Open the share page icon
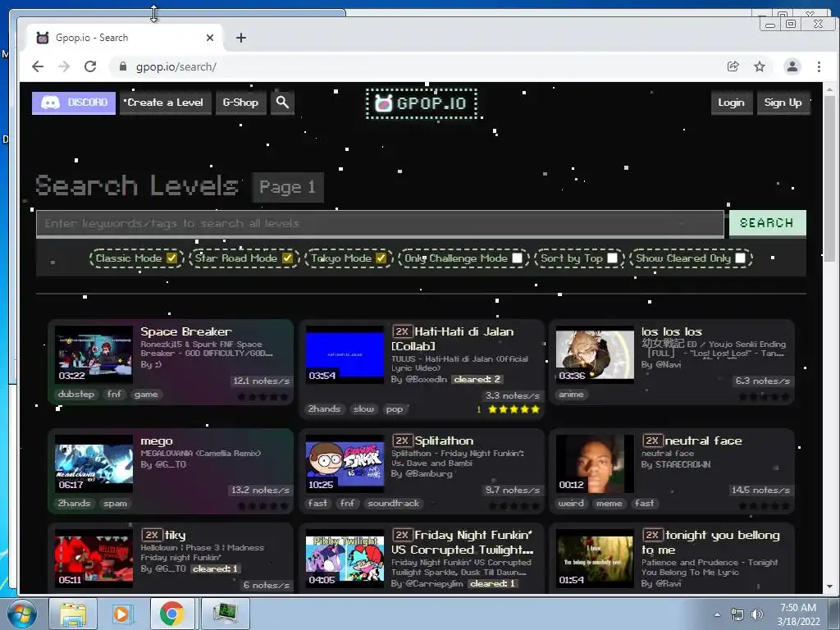The image size is (840, 630). coord(733,66)
